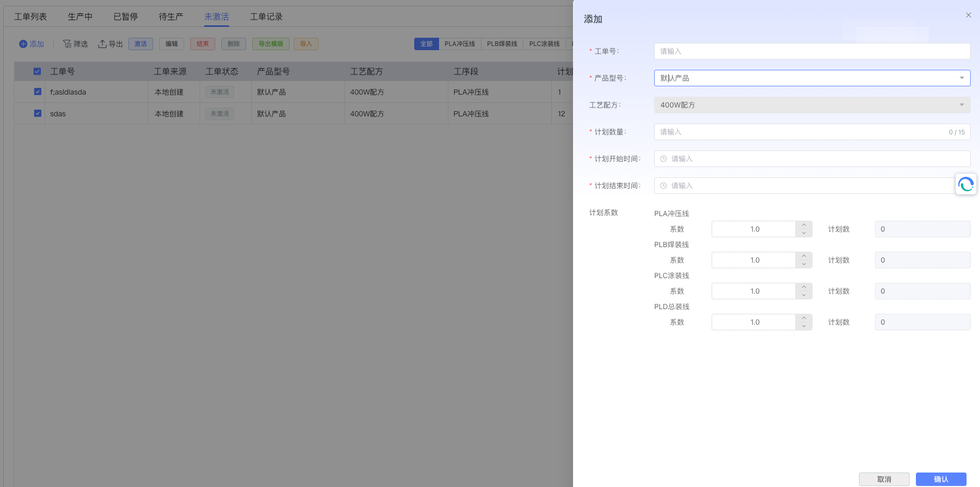
Task: Focus the work order number input field
Action: 811,51
